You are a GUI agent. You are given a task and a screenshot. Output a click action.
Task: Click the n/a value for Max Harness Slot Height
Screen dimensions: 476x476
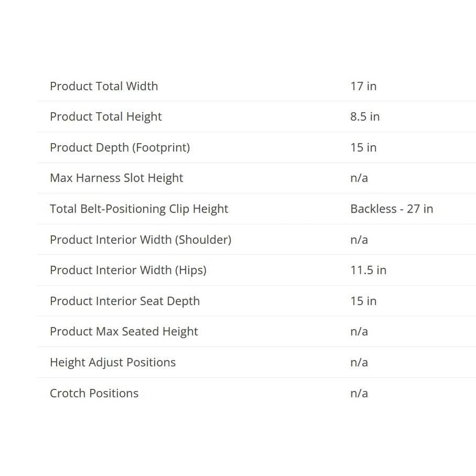[x=359, y=178]
